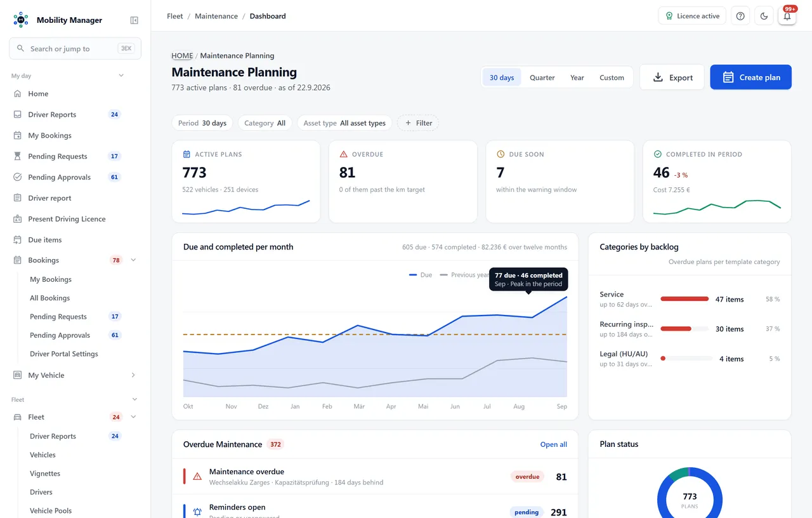Add a filter with the Filter button

point(418,123)
